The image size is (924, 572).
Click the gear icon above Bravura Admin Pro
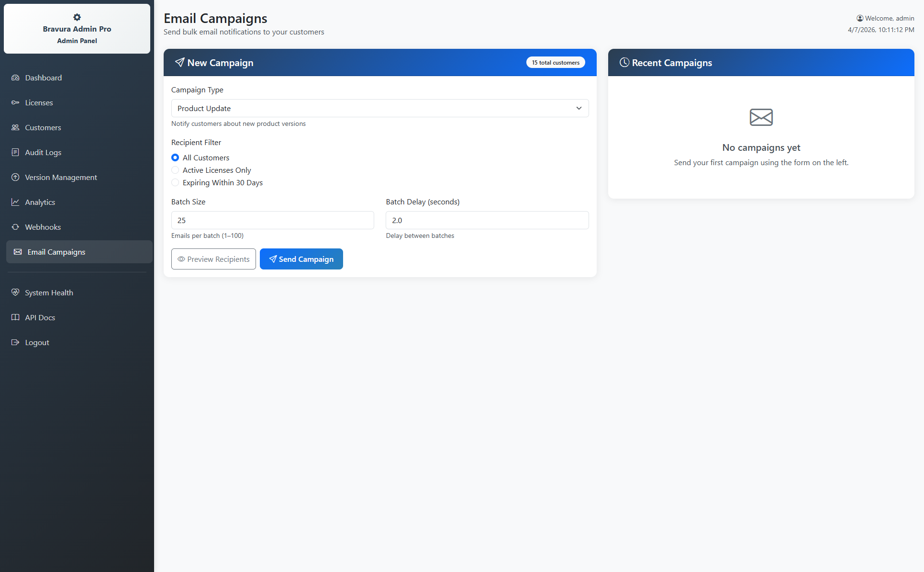pyautogui.click(x=77, y=17)
